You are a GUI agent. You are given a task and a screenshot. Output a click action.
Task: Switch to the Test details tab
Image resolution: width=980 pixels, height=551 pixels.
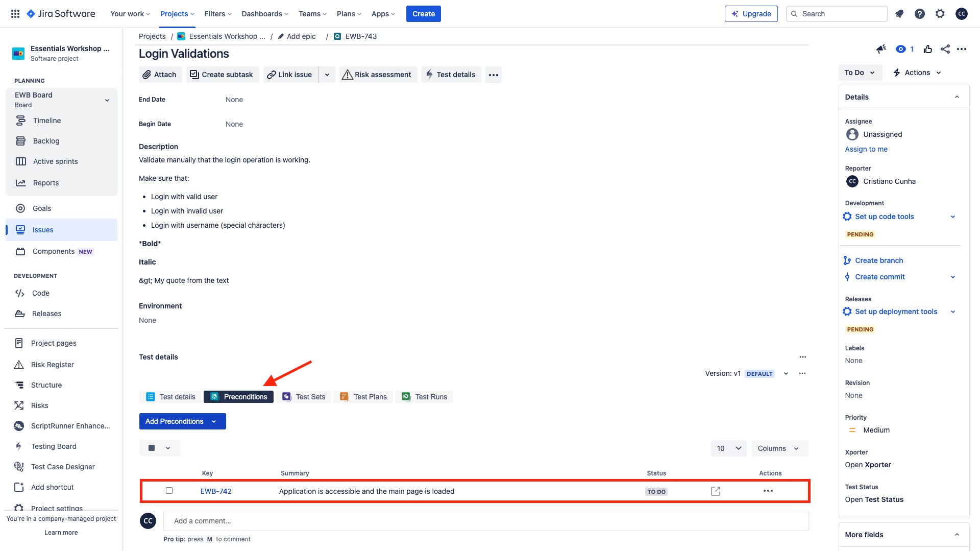pos(170,397)
